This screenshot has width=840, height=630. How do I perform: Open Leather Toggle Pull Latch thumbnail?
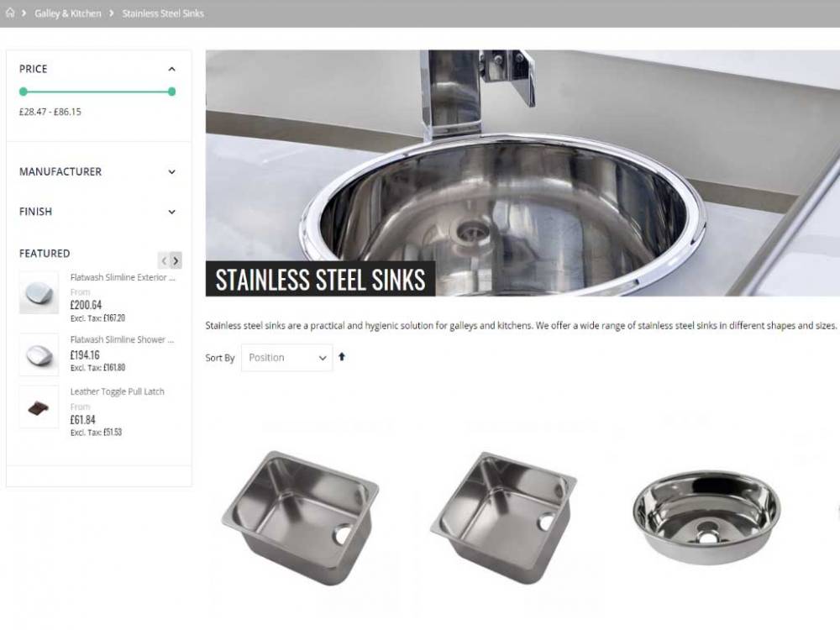click(39, 407)
